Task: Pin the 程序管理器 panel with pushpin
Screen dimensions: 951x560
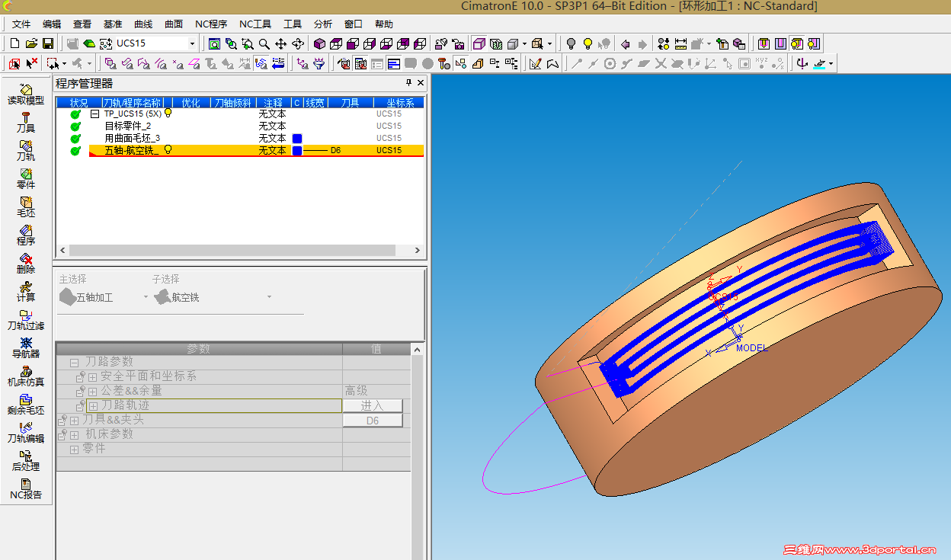Action: coord(408,82)
